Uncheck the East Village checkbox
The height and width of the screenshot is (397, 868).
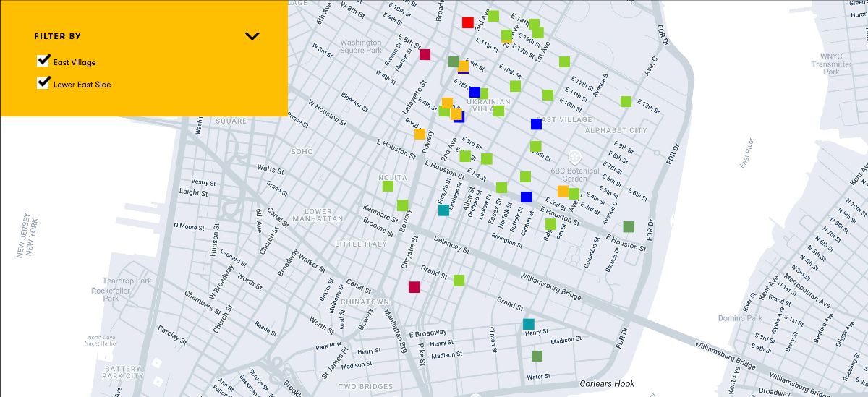pos(43,61)
